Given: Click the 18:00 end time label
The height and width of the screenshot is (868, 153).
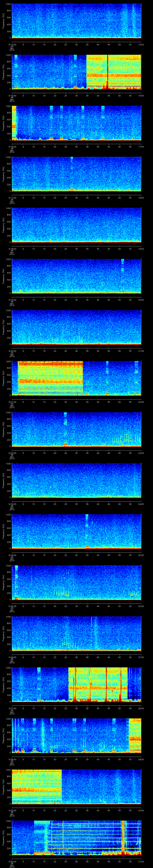Looking at the screenshot, I should pos(141,198).
